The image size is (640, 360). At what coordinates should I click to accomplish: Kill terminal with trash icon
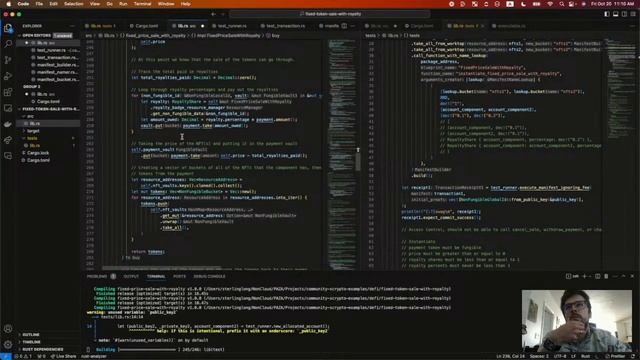pos(606,276)
